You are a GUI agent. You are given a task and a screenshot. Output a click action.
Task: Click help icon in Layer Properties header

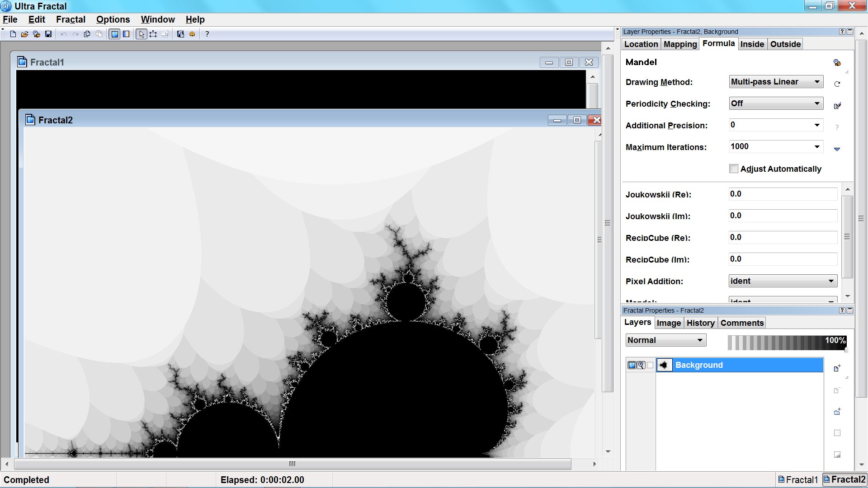[842, 32]
